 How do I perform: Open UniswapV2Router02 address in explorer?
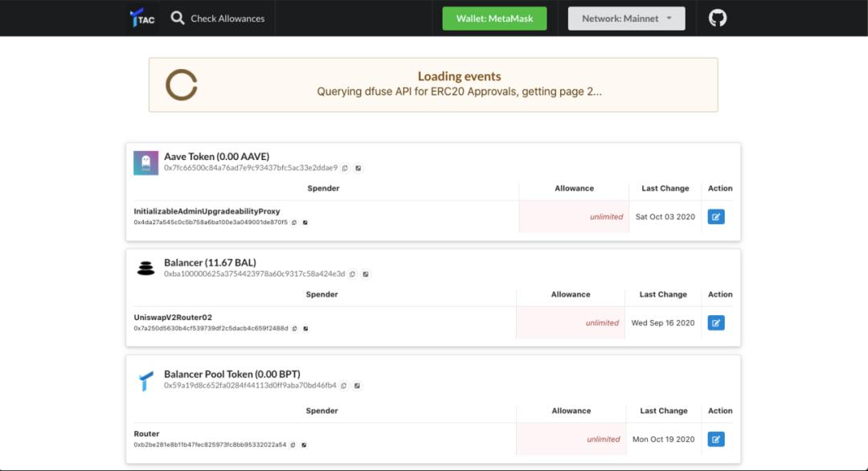[305, 329]
